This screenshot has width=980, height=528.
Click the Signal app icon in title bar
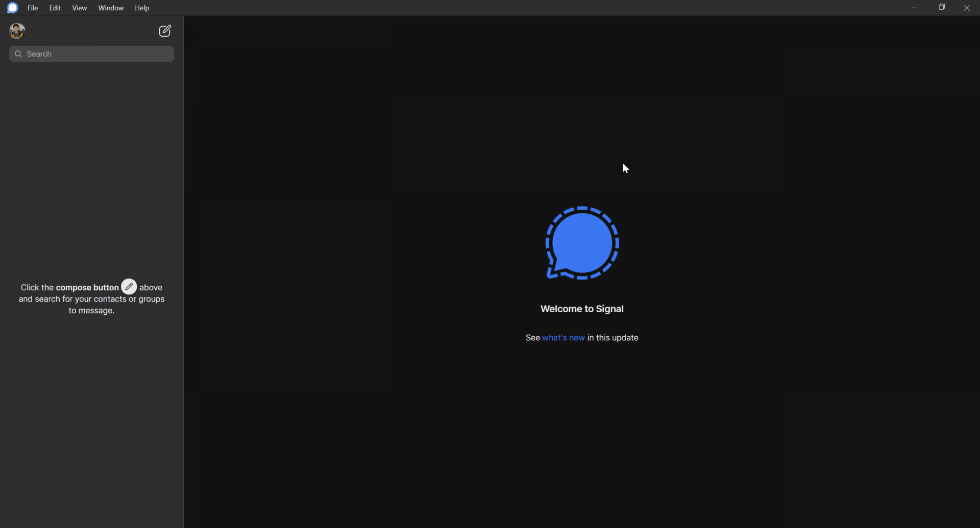coord(13,8)
